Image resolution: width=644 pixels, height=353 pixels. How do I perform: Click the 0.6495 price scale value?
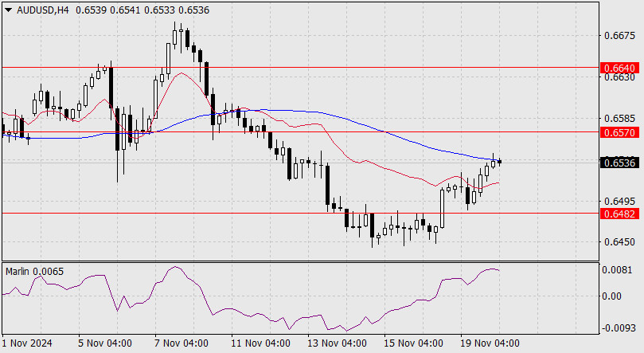click(619, 202)
